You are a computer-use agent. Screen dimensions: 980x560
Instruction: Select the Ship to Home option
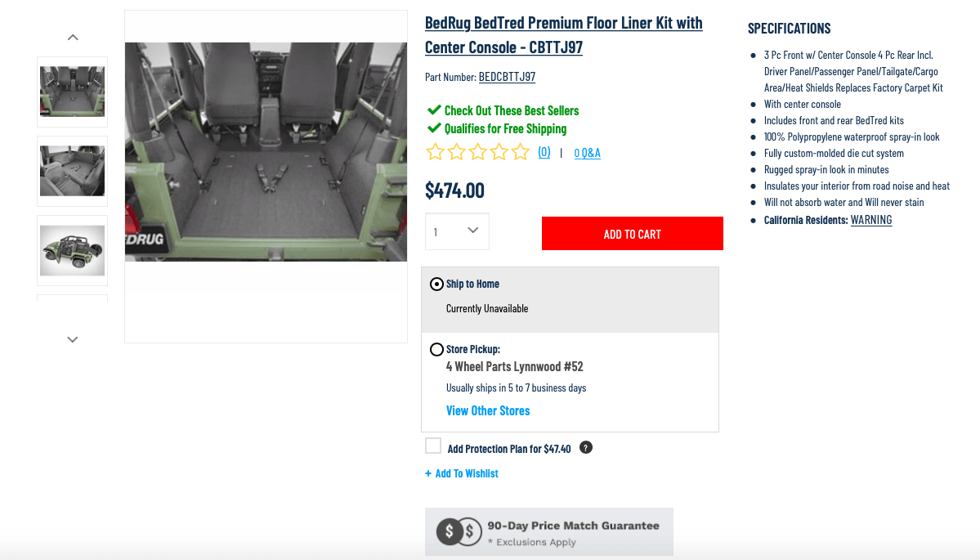pyautogui.click(x=437, y=284)
